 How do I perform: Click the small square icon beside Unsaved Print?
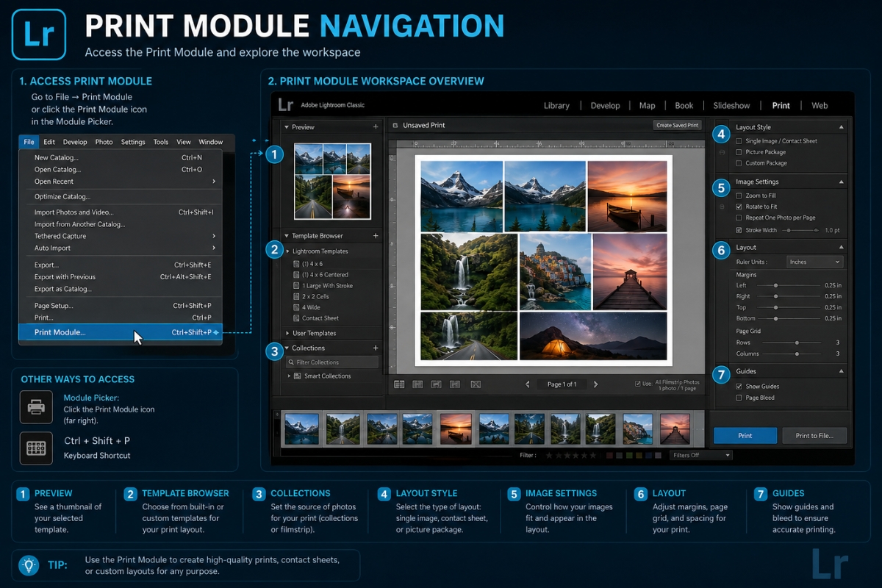tap(395, 126)
